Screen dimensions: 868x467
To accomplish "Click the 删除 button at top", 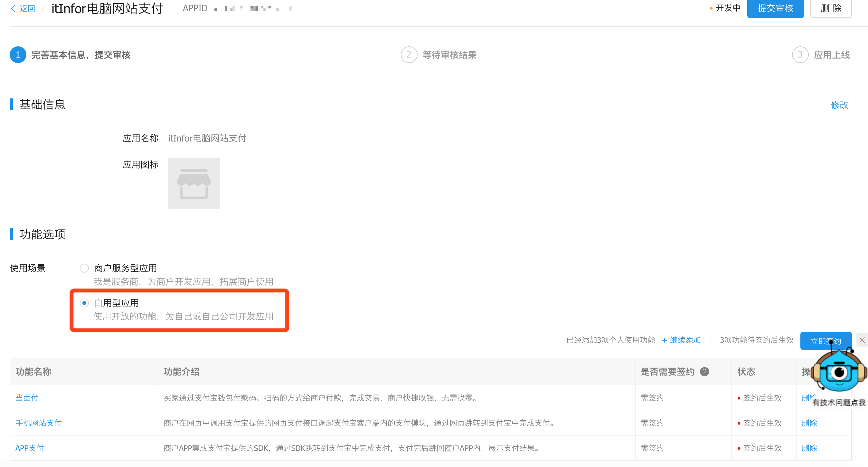I will 831,8.
